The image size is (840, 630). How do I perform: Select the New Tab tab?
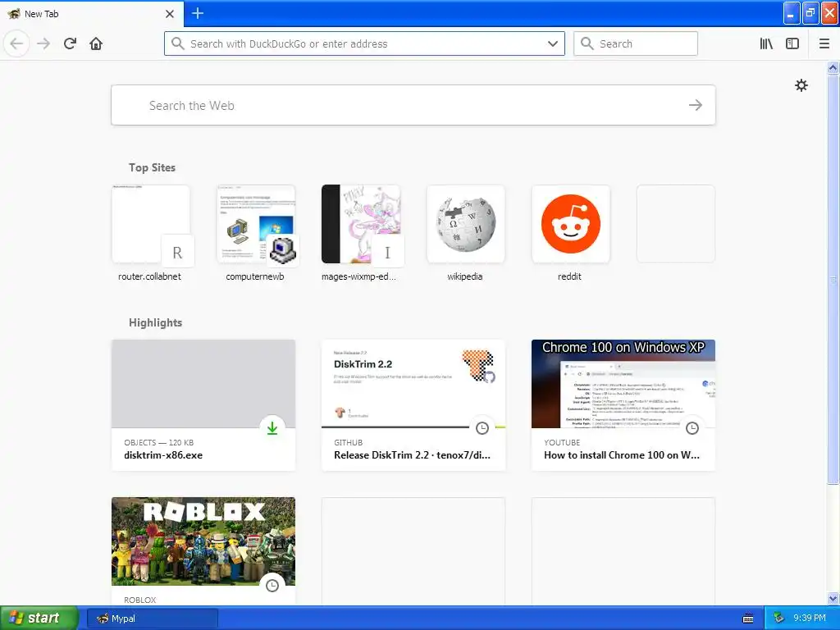(91, 14)
